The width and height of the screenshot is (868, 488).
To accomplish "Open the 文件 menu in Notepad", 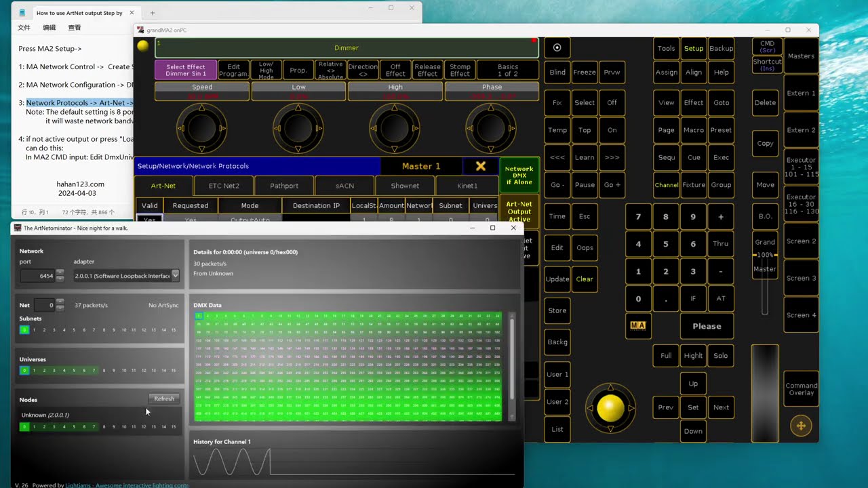I will (24, 28).
